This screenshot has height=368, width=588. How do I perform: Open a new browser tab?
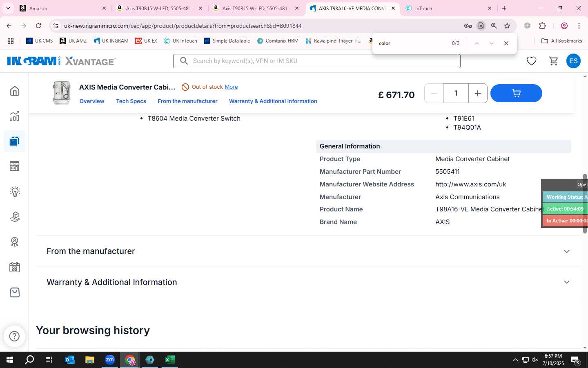pyautogui.click(x=504, y=8)
